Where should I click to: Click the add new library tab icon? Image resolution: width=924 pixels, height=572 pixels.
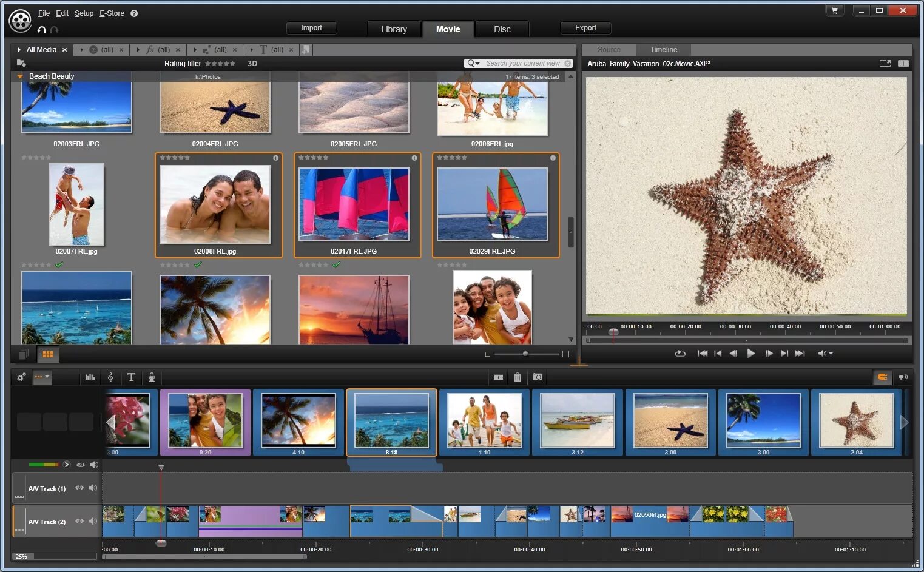[x=306, y=50]
